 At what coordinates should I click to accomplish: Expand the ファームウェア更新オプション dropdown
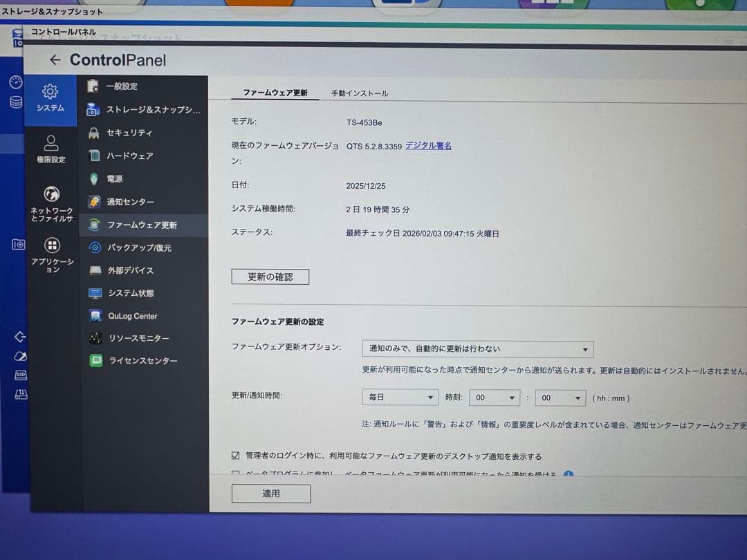point(478,349)
